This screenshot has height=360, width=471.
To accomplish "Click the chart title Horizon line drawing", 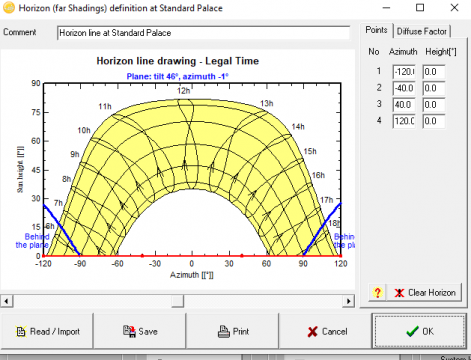I will pyautogui.click(x=178, y=61).
